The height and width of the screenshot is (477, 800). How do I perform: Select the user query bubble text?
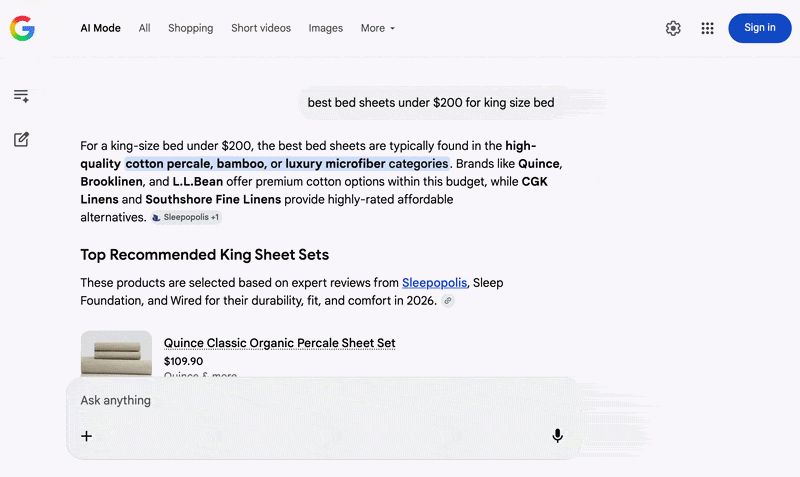click(431, 103)
